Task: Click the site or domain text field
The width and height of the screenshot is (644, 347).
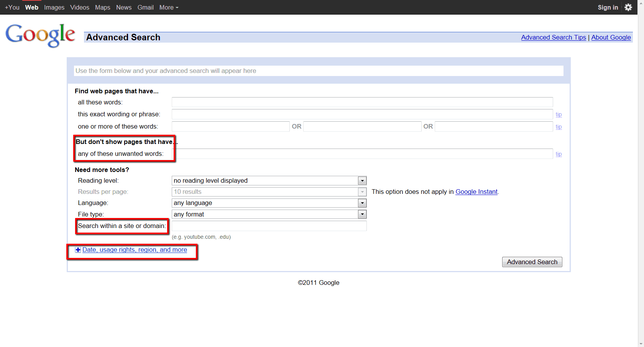Action: tap(269, 226)
